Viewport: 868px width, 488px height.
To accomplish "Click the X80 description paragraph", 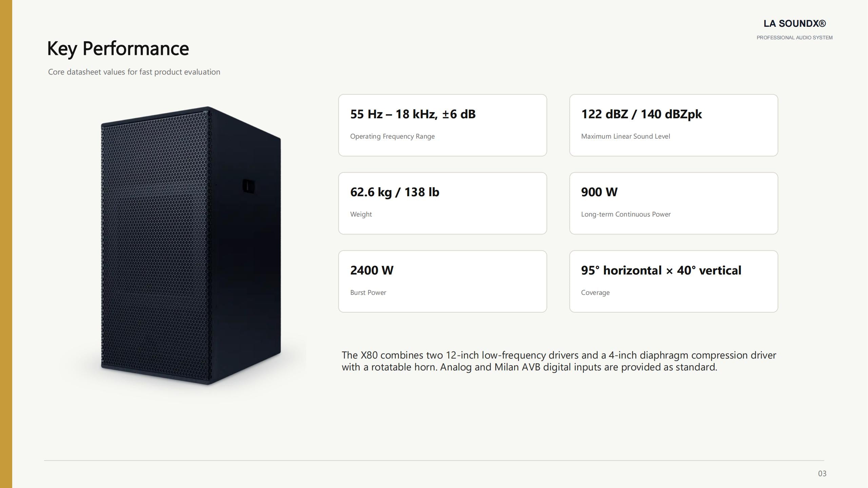I will 559,361.
